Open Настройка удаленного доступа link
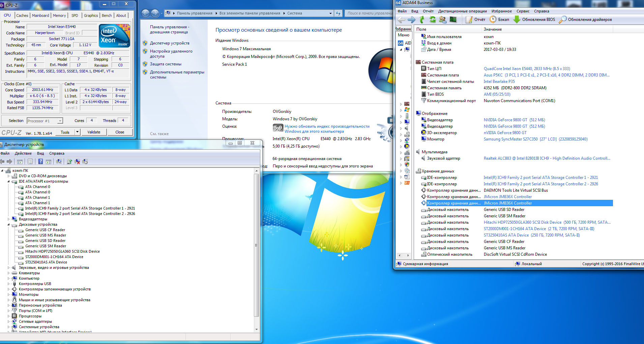Image resolution: width=644 pixels, height=344 pixels. [171, 54]
